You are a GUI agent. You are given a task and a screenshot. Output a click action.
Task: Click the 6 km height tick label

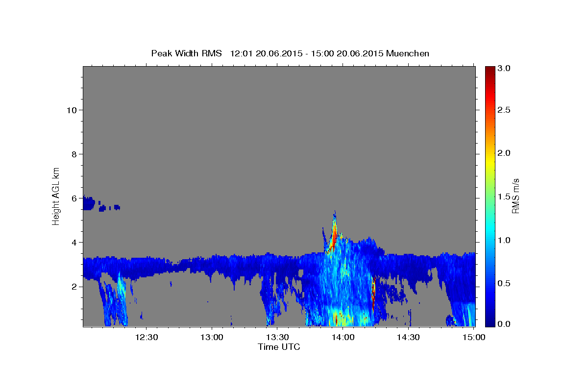pos(74,198)
